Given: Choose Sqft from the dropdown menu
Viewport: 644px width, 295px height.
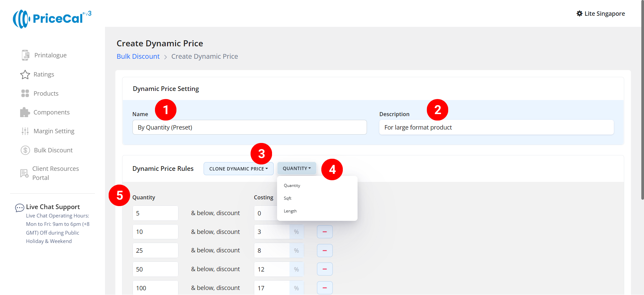Looking at the screenshot, I should pos(287,198).
